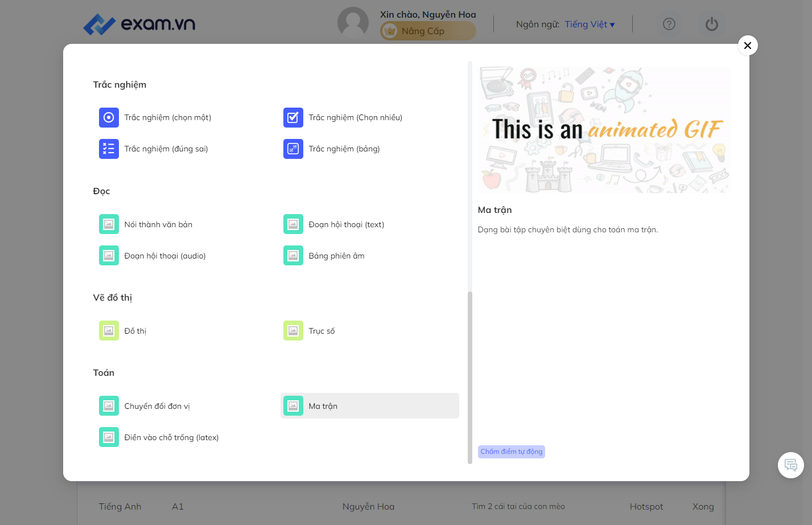Click the Trục số icon
812x525 pixels.
tap(293, 331)
